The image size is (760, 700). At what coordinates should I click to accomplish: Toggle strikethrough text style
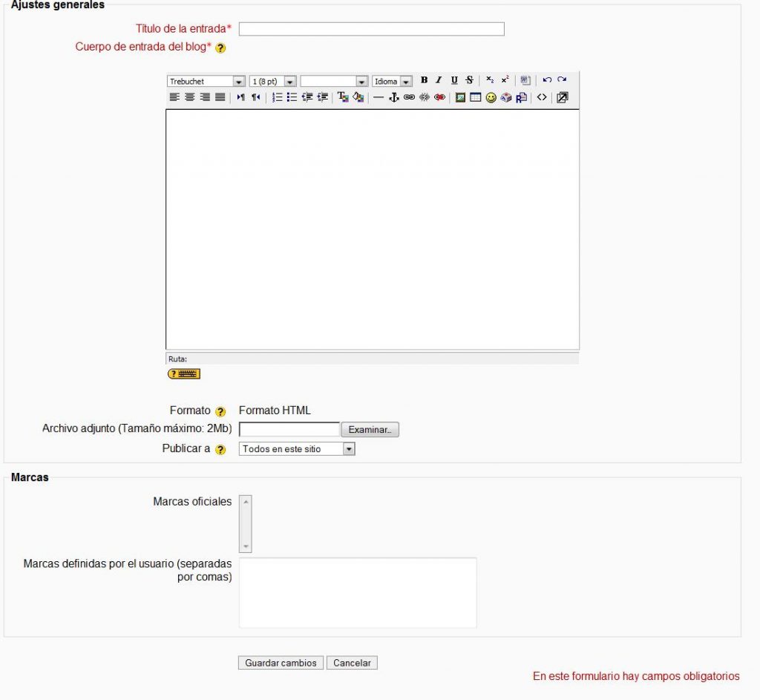coord(469,80)
